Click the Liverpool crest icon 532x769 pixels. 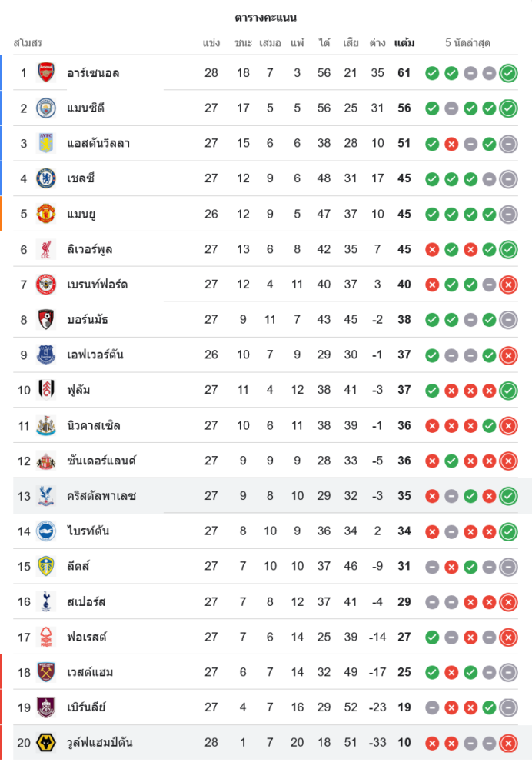pos(46,249)
